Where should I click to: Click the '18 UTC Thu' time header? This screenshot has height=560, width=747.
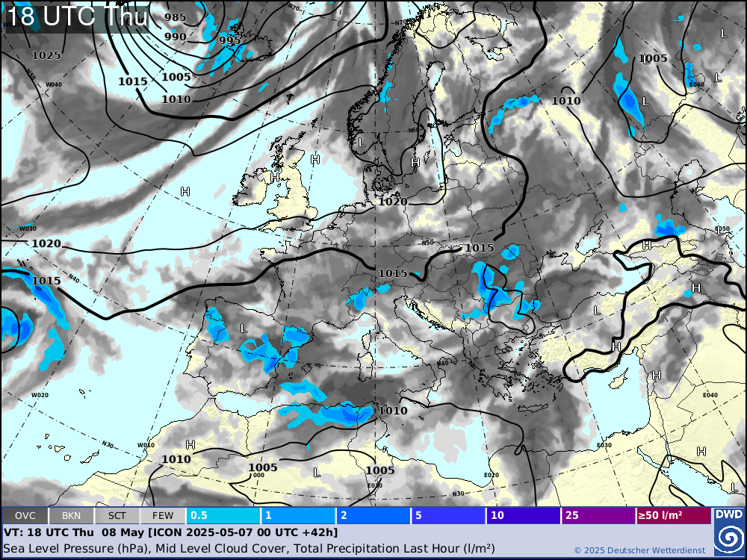[x=78, y=16]
